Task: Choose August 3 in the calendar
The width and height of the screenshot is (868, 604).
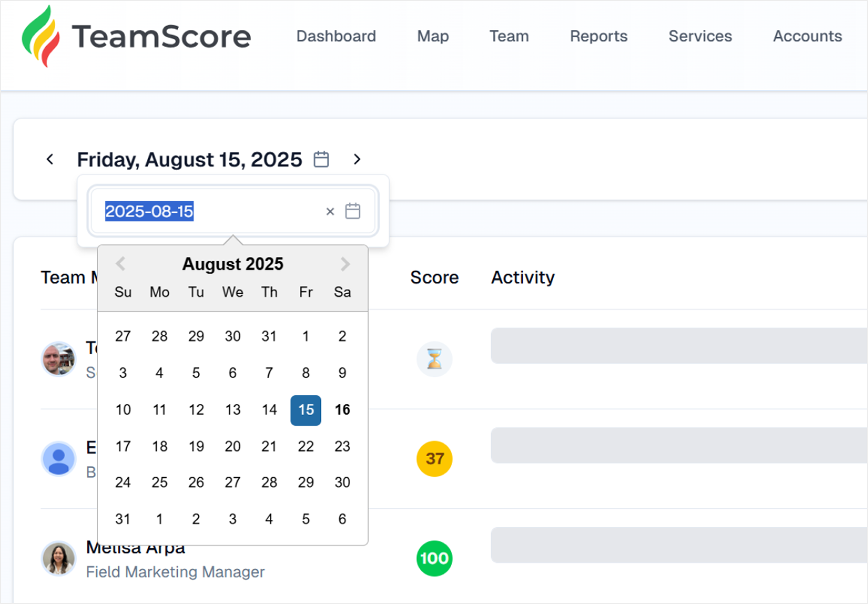Action: 123,373
